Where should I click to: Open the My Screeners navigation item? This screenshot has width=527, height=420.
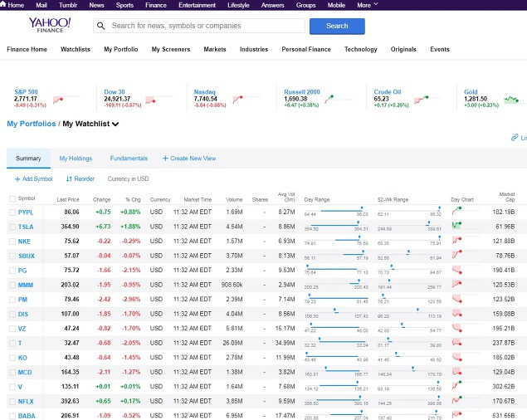(171, 49)
